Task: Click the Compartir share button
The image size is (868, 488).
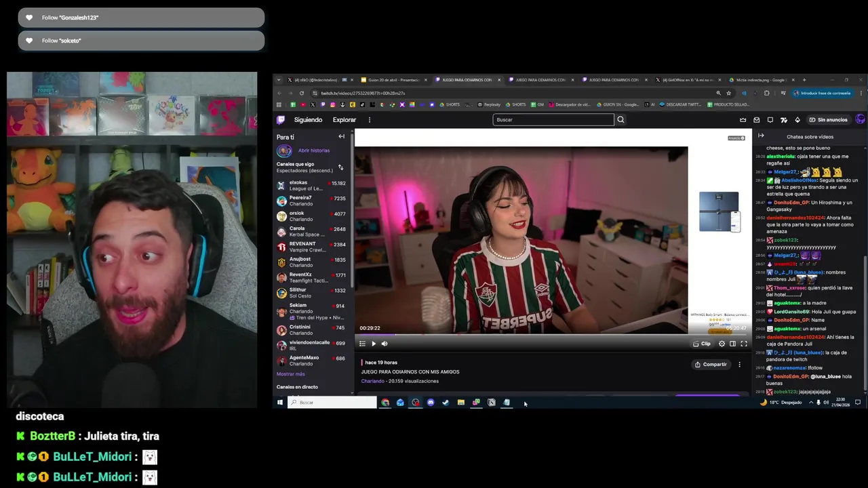Action: (711, 365)
